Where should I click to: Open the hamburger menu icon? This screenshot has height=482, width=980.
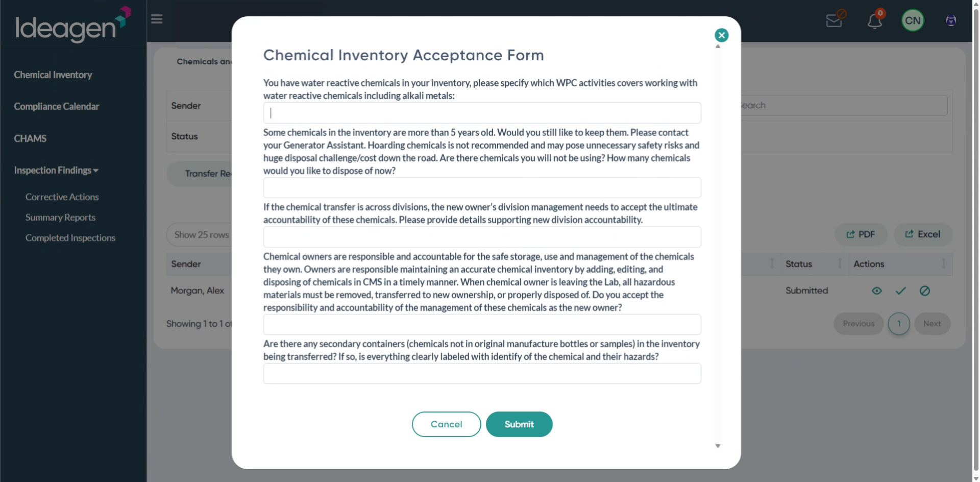coord(157,19)
